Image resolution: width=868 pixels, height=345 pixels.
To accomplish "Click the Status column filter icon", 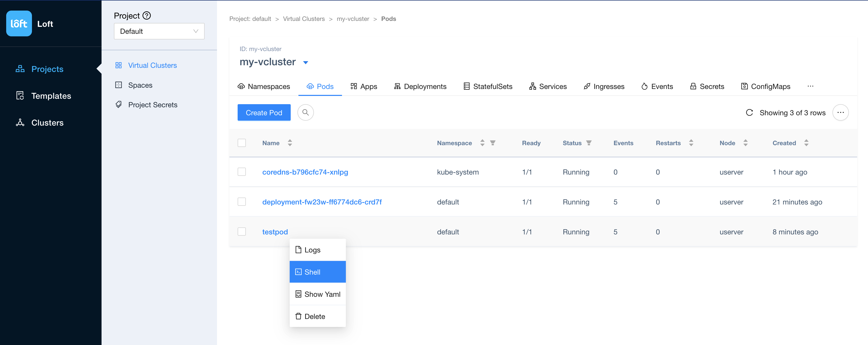I will click(x=589, y=143).
